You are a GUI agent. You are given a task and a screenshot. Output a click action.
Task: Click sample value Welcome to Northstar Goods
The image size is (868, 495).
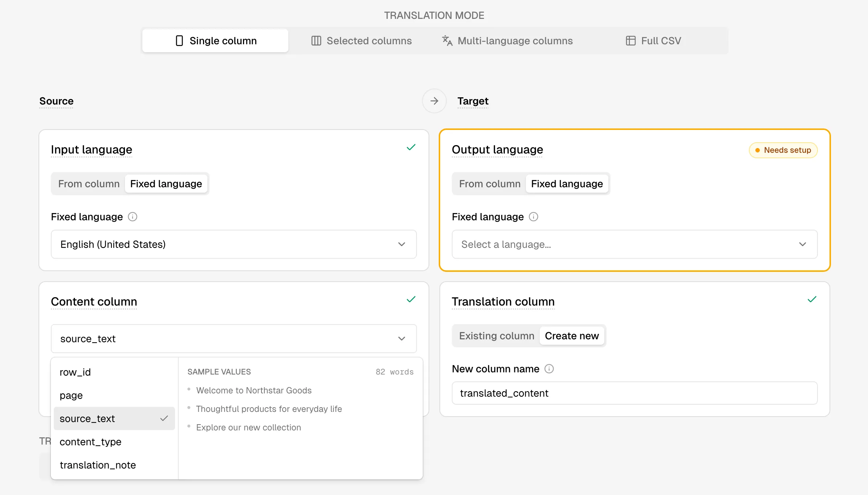(254, 390)
